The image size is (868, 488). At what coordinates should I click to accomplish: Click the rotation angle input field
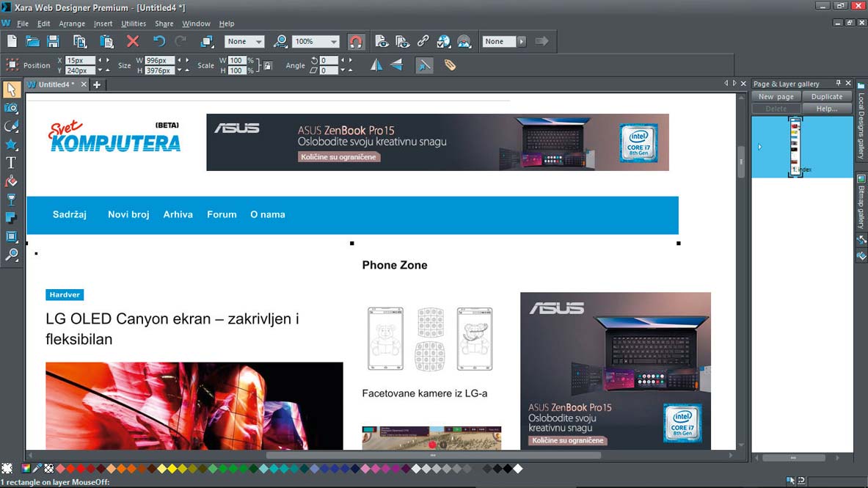point(329,60)
